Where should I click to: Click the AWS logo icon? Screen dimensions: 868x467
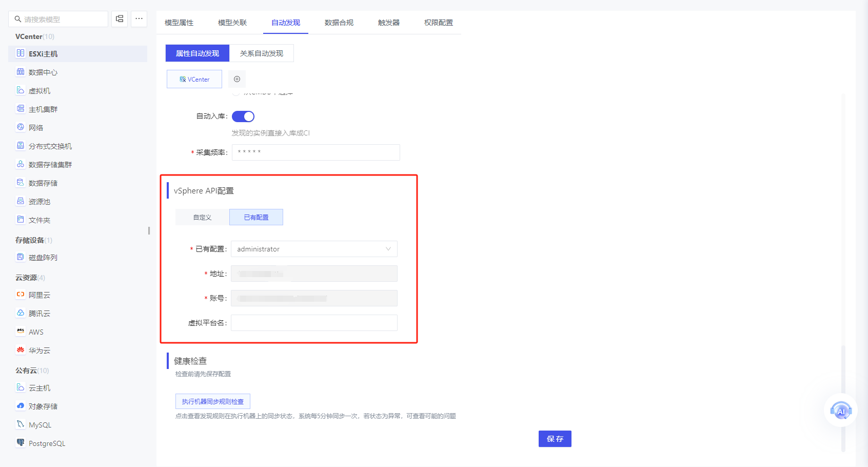[x=21, y=332]
